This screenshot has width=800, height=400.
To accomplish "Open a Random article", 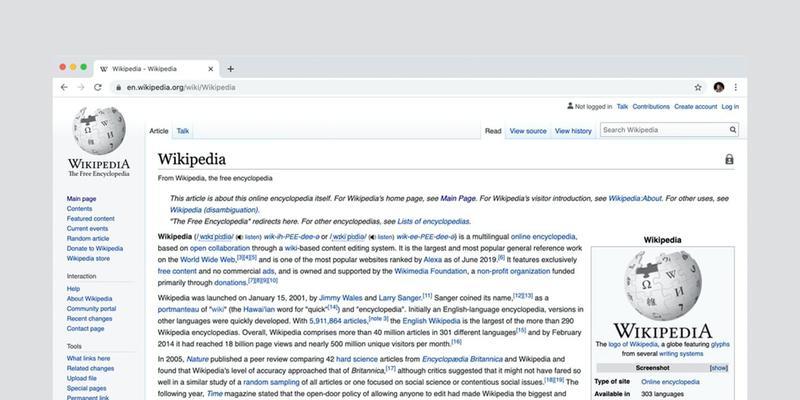I will pyautogui.click(x=88, y=239).
